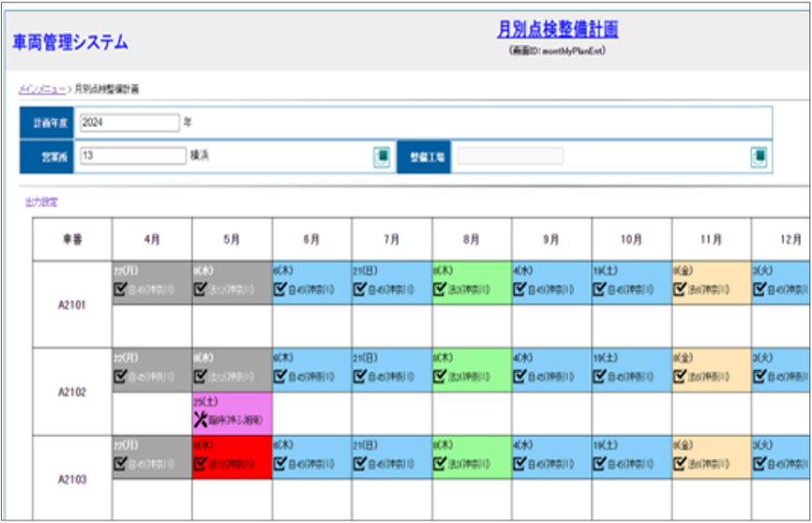Image resolution: width=812 pixels, height=523 pixels.
Task: Click the check icon in A2102 November cell
Action: coord(680,376)
